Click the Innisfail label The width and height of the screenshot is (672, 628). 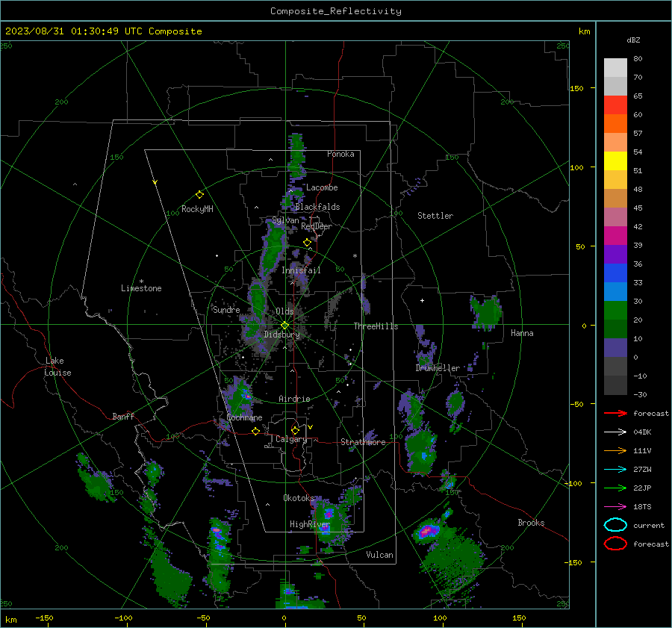(301, 270)
